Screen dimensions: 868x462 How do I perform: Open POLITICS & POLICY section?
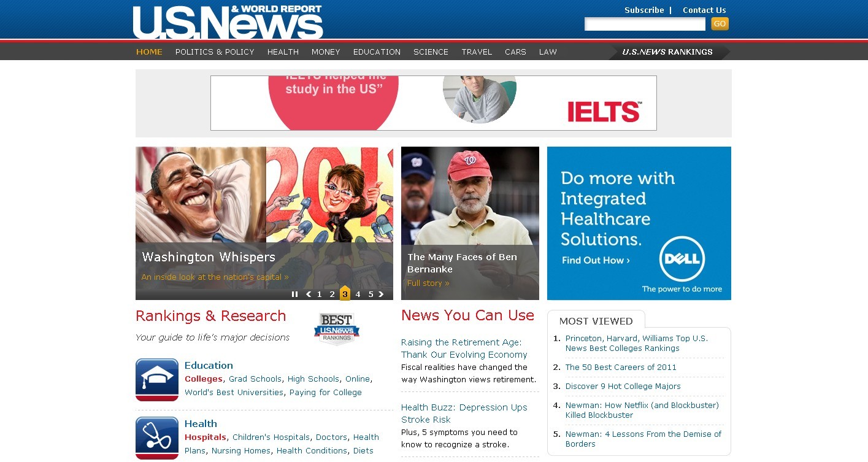click(215, 52)
